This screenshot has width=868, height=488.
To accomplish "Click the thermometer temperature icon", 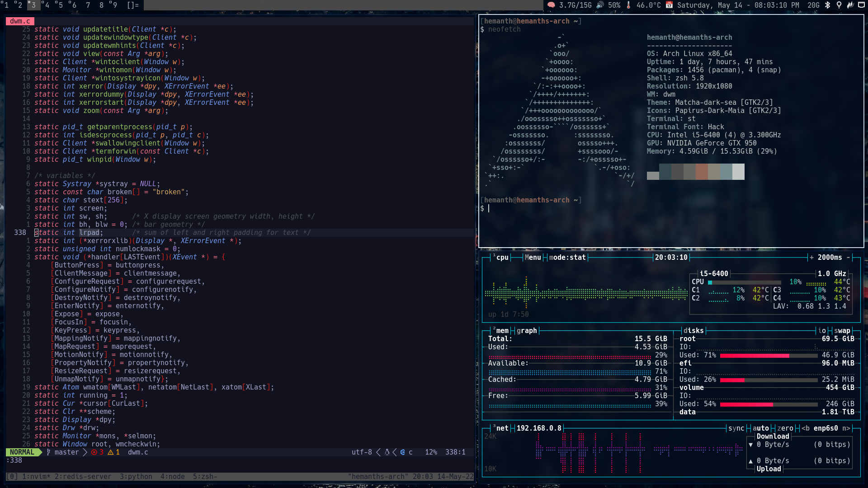I will [628, 5].
